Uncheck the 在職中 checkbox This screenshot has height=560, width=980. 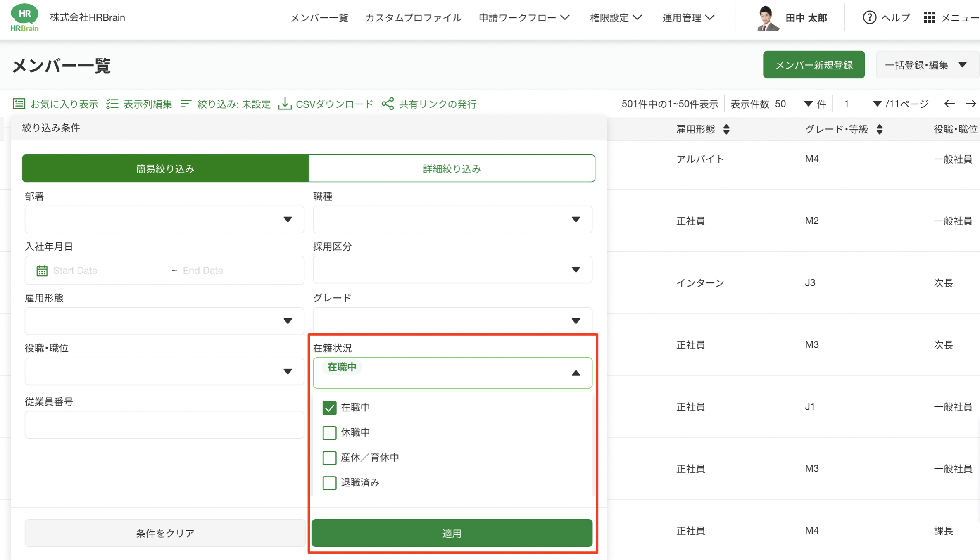pos(329,408)
